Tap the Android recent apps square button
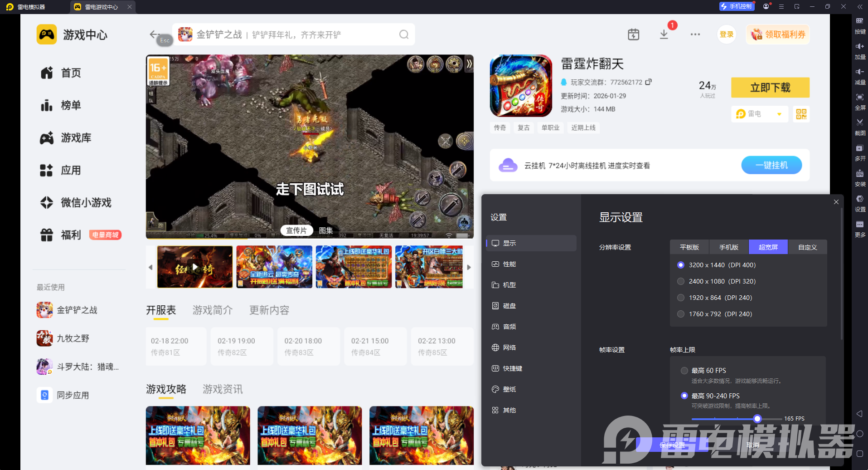 pyautogui.click(x=859, y=454)
